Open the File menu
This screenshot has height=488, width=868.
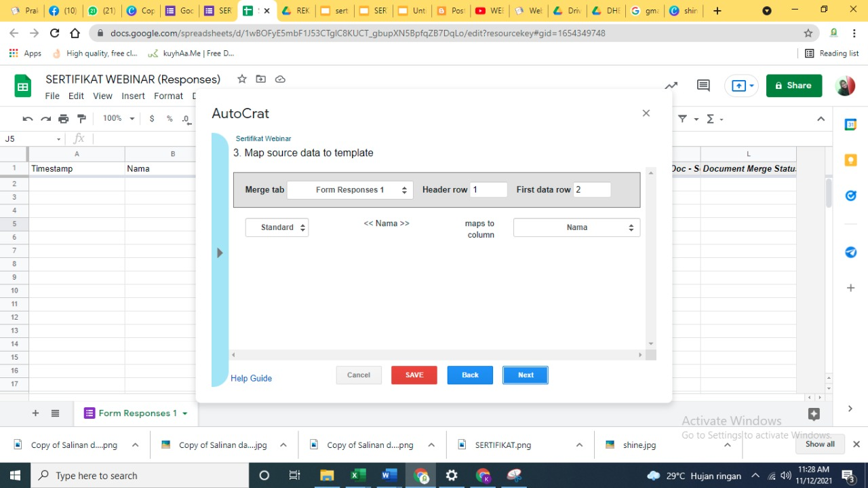pos(52,96)
